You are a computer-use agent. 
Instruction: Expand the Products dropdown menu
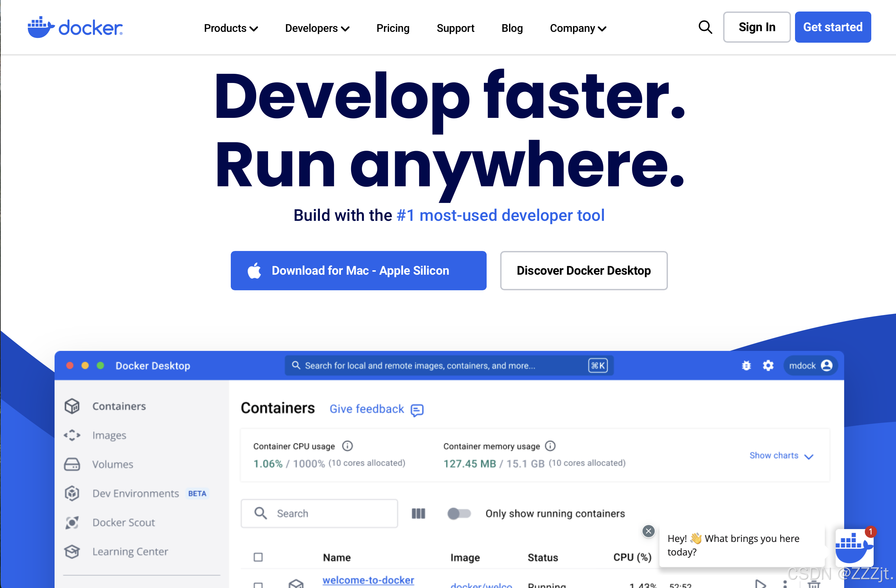[x=230, y=28]
